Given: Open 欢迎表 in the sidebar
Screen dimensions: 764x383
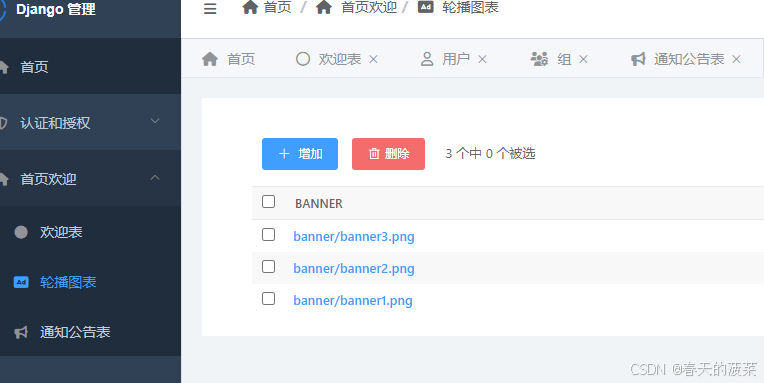Looking at the screenshot, I should pyautogui.click(x=90, y=232).
